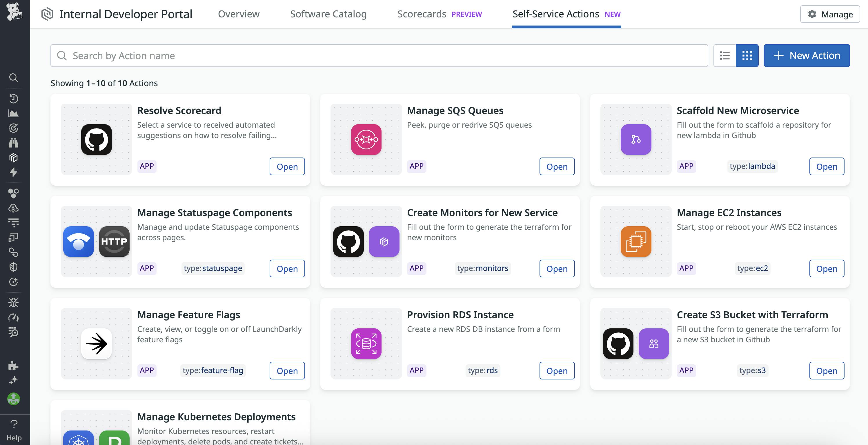Viewport: 868px width, 445px height.
Task: Click the type:lambda tag on Scaffold New Microservice
Action: click(752, 166)
